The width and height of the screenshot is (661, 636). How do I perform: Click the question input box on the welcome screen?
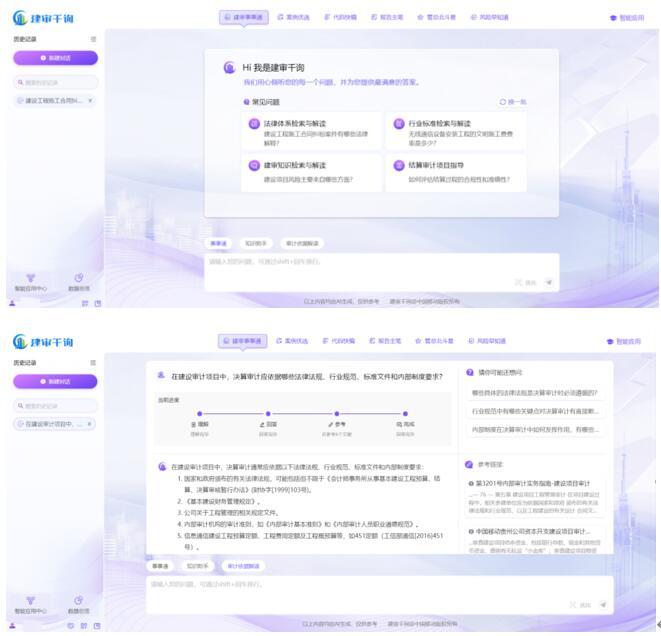pyautogui.click(x=382, y=272)
